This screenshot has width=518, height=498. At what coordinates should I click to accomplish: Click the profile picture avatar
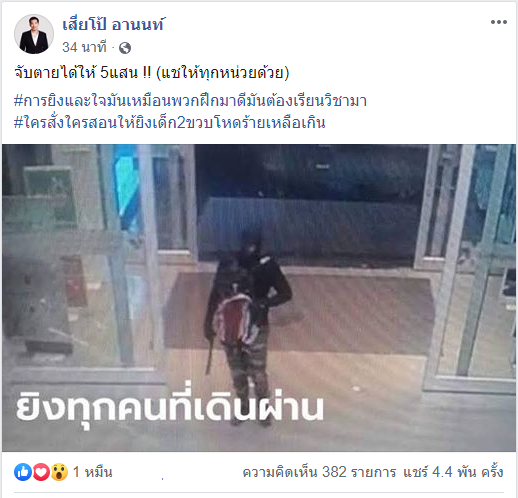34,34
